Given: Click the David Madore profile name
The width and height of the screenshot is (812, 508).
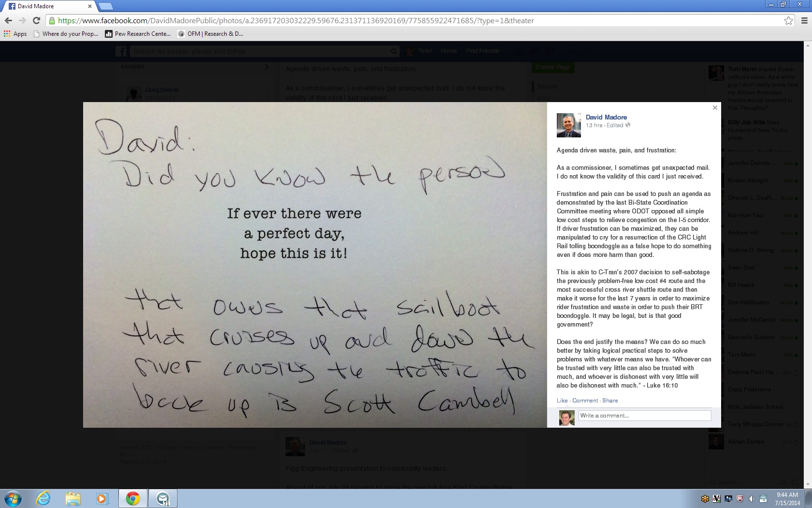Looking at the screenshot, I should (606, 117).
